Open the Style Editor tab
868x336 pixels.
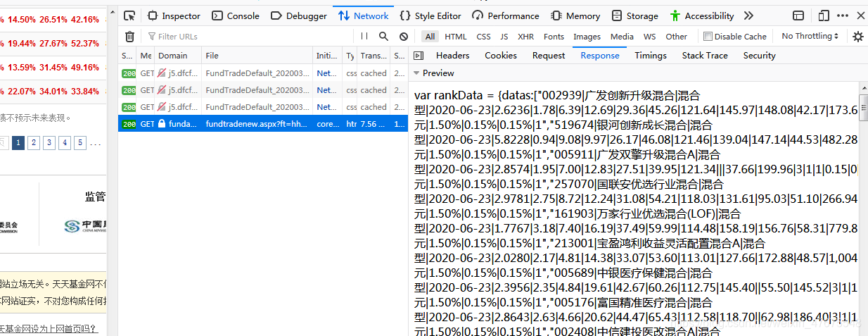(x=430, y=15)
